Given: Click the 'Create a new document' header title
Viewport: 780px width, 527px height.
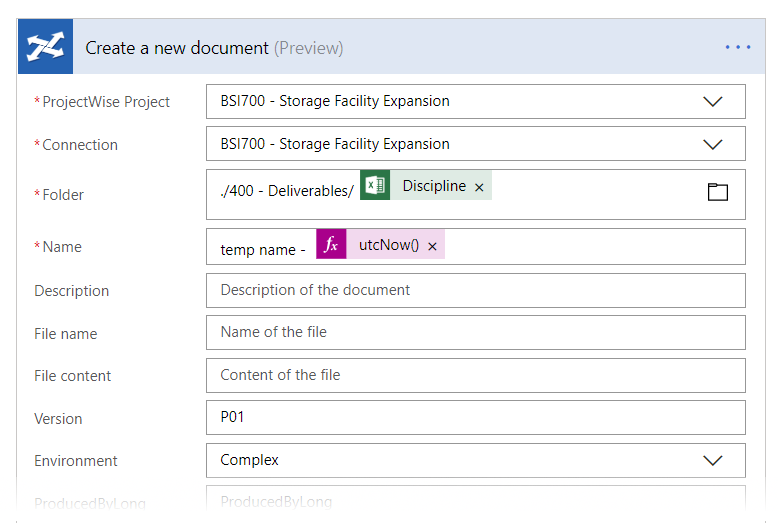Looking at the screenshot, I should tap(177, 48).
